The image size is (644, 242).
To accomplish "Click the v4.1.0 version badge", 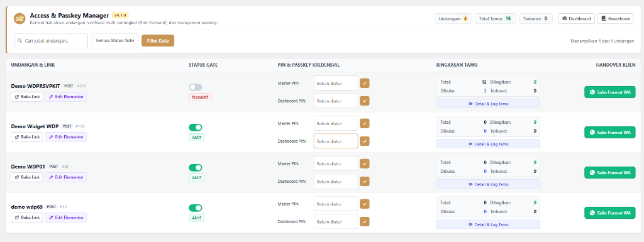I will click(120, 15).
